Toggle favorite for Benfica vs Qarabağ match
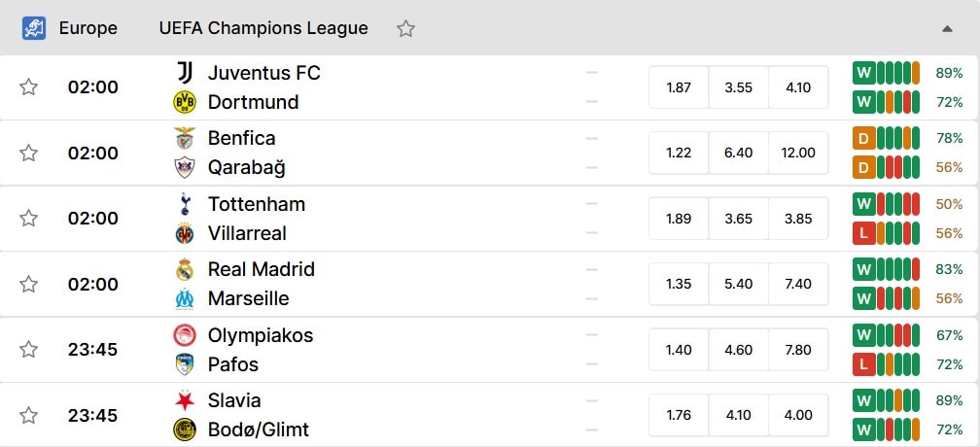 (x=28, y=153)
